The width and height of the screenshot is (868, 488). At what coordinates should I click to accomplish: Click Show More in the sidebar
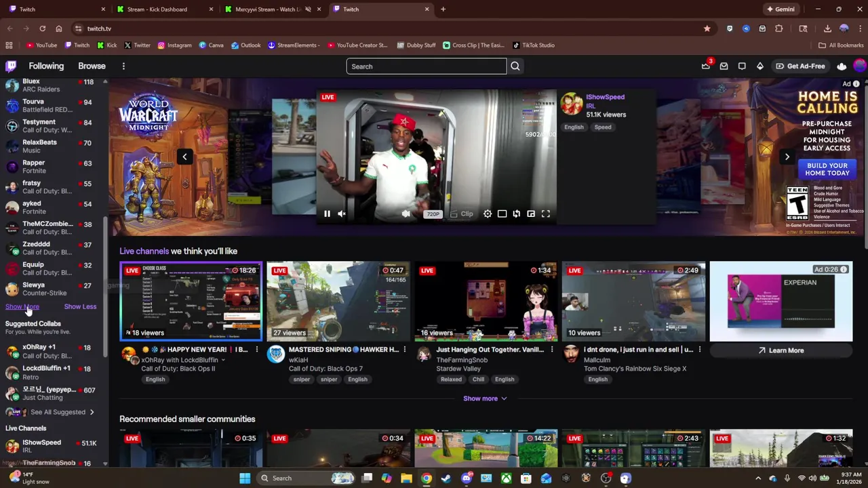22,306
